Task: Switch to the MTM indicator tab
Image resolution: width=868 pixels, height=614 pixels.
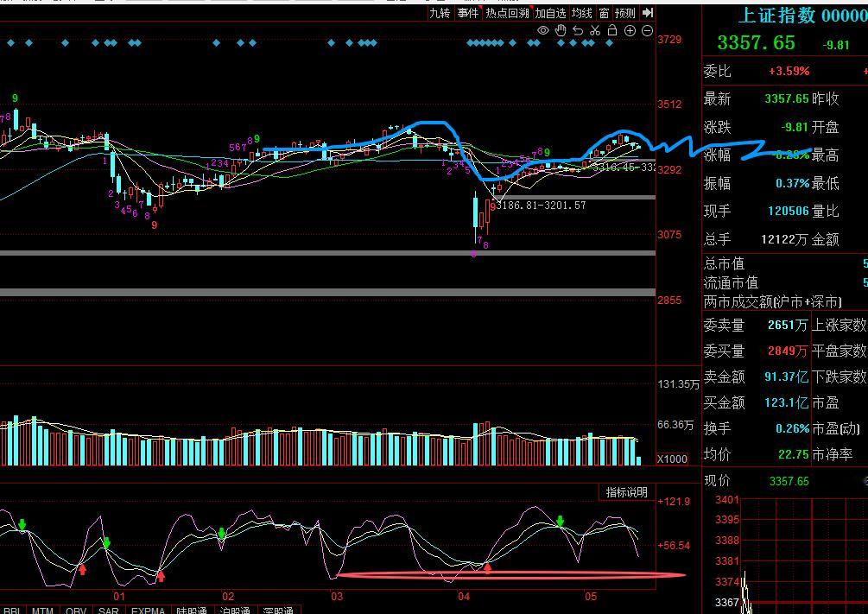Action: click(42, 611)
